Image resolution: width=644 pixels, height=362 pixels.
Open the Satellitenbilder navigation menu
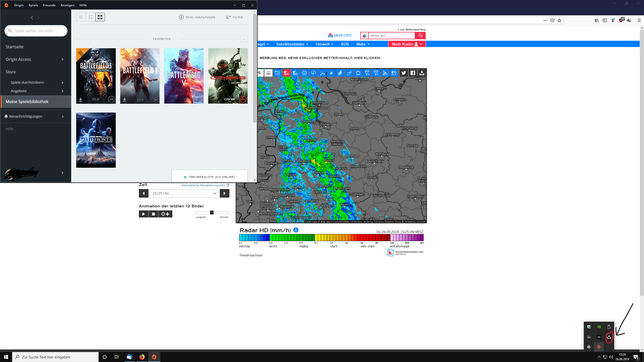292,44
